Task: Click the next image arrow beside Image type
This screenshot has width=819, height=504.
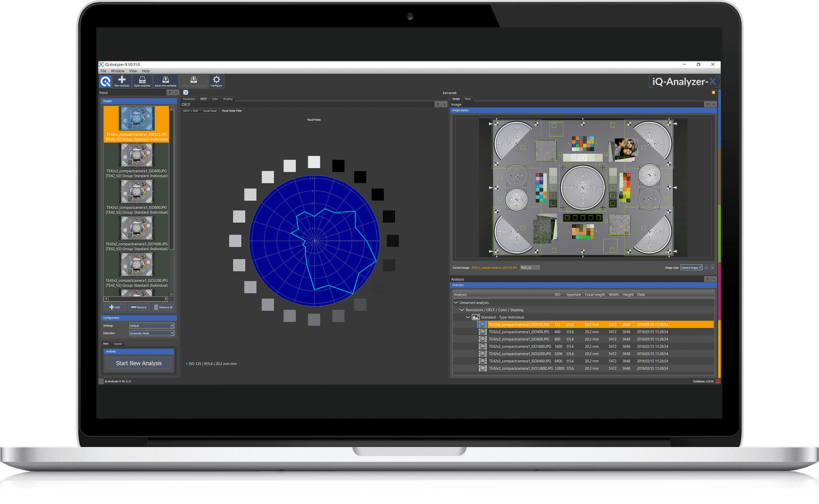Action: [712, 268]
